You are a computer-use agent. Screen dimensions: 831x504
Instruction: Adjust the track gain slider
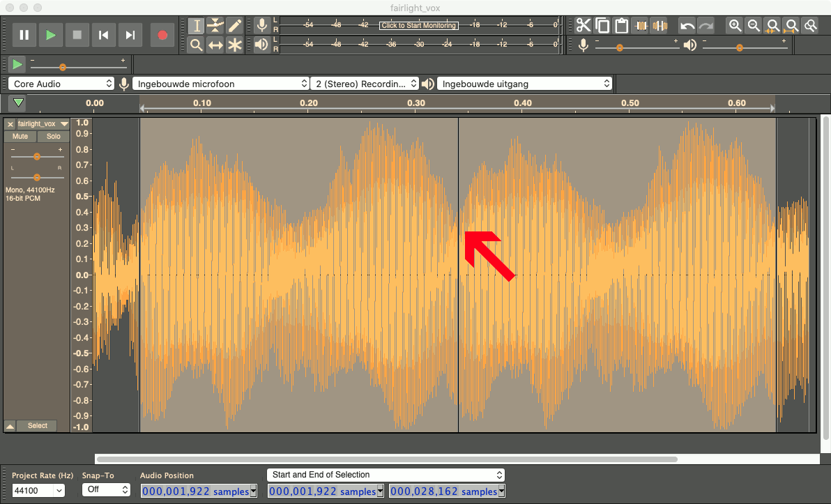(36, 156)
